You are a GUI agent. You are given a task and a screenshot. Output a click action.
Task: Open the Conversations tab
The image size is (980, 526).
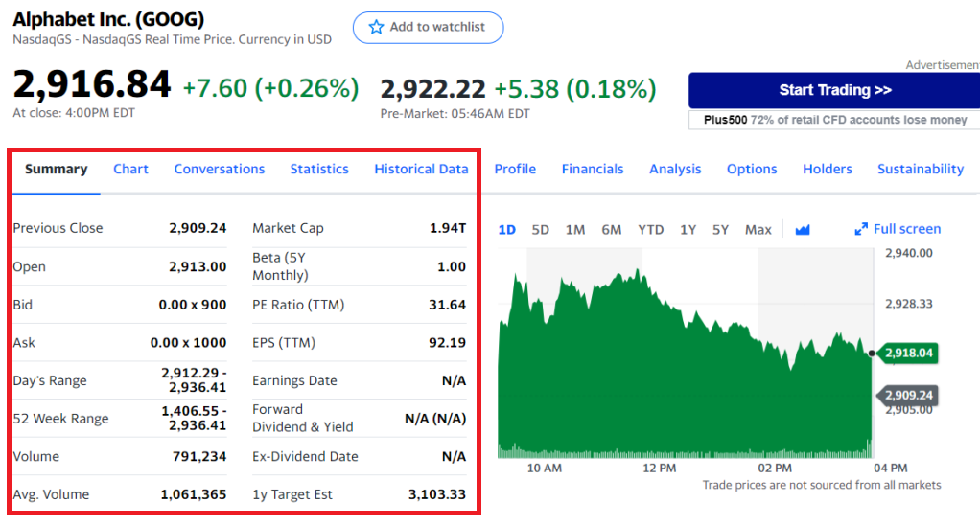tap(219, 170)
